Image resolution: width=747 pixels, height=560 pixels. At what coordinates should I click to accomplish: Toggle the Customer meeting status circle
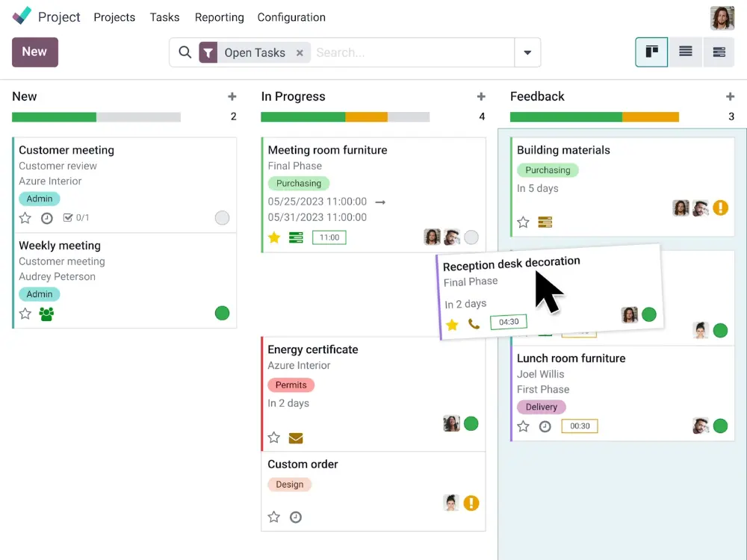222,218
